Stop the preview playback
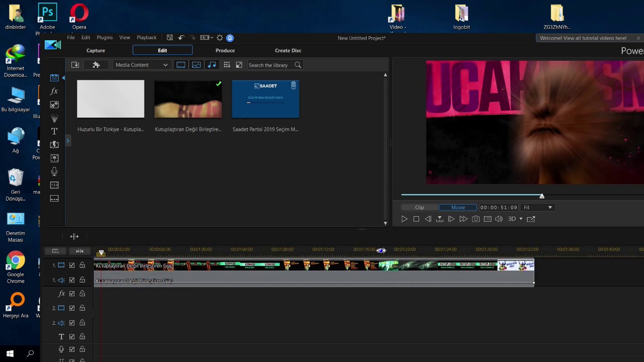 (416, 219)
